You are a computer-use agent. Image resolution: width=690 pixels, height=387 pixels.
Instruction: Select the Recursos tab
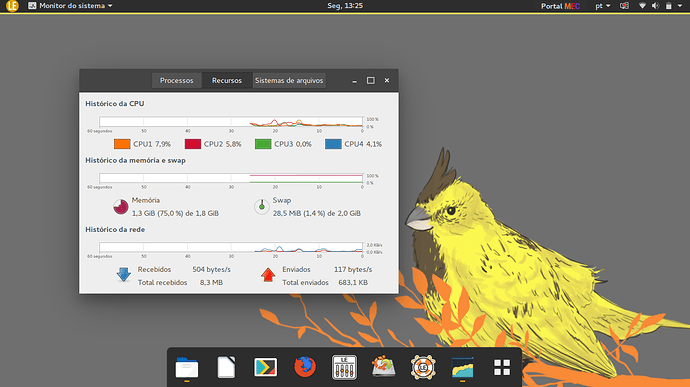pyautogui.click(x=227, y=81)
